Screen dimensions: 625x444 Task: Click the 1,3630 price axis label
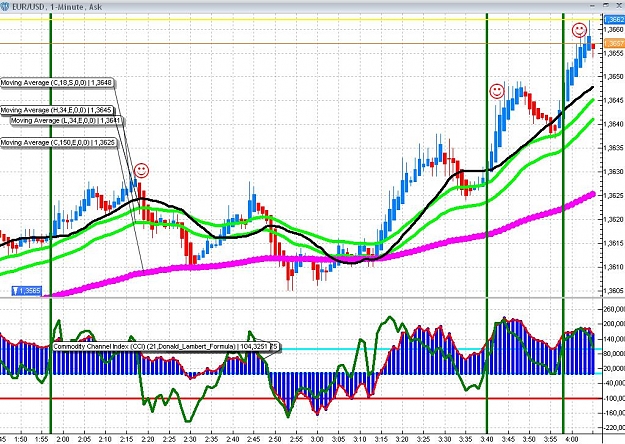click(x=614, y=171)
